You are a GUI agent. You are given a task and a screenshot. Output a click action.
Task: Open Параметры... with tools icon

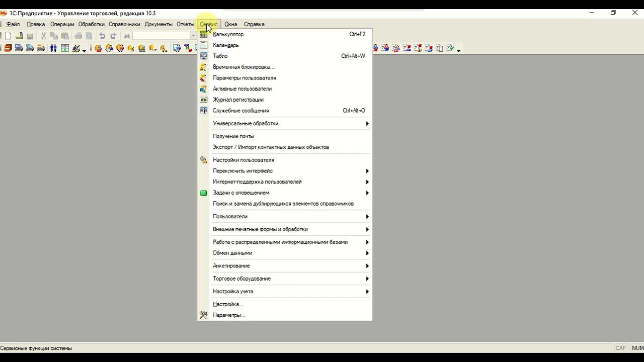(x=285, y=315)
